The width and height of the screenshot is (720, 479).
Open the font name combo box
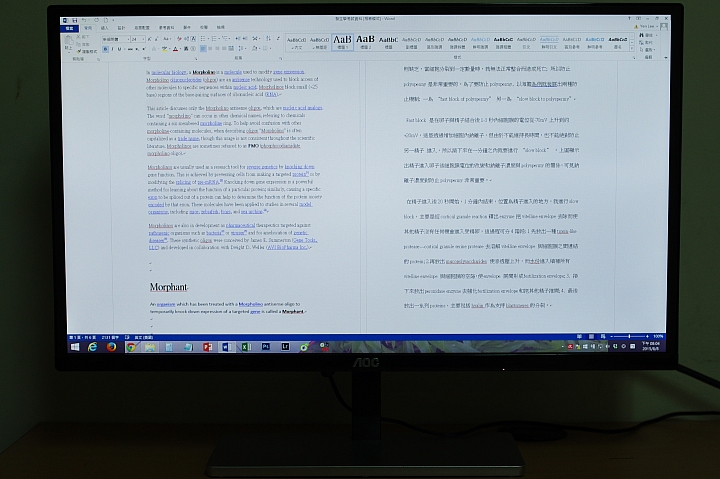click(116, 39)
